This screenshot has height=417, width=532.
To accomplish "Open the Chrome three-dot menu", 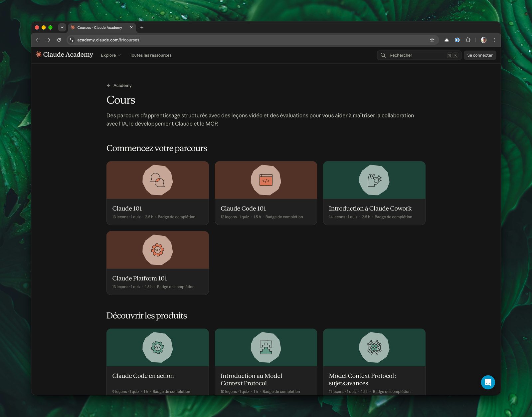I will (x=494, y=40).
